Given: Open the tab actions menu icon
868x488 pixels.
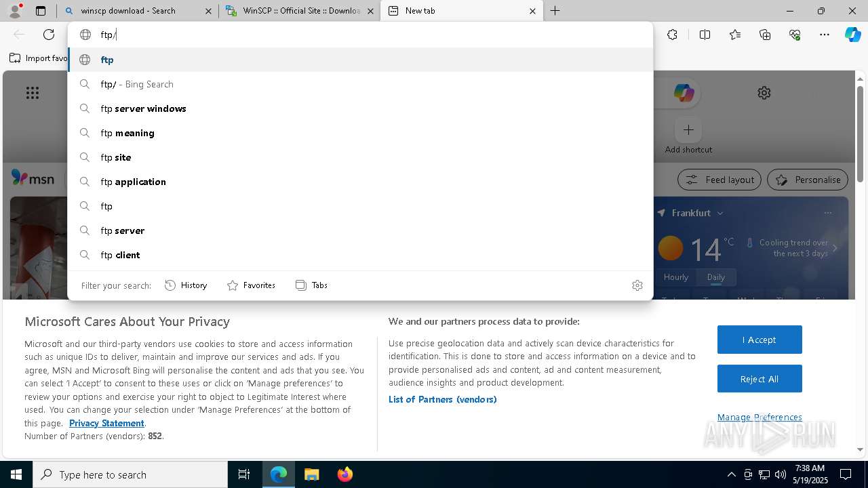Looking at the screenshot, I should (x=41, y=11).
